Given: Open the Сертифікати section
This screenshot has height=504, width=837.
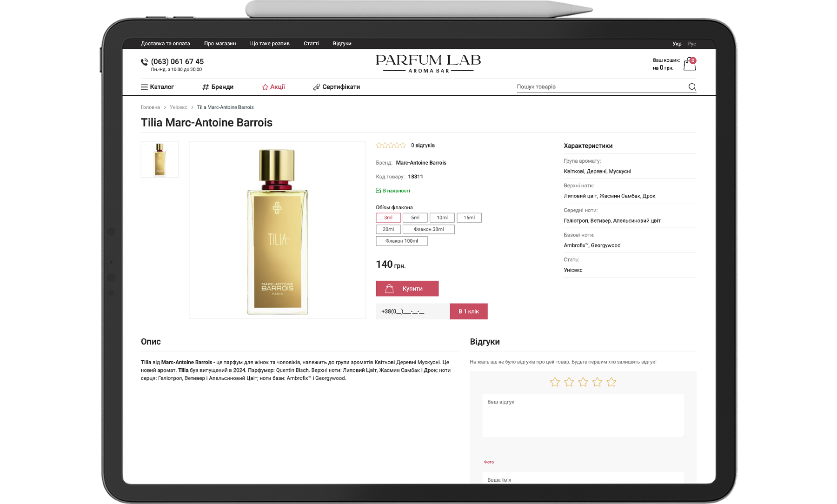Looking at the screenshot, I should (336, 87).
